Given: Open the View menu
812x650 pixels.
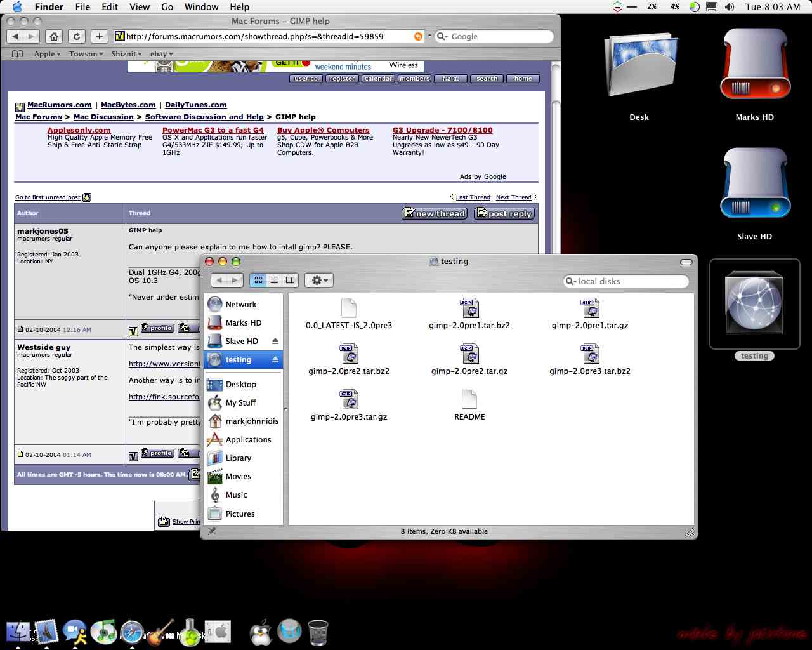Looking at the screenshot, I should coord(140,7).
